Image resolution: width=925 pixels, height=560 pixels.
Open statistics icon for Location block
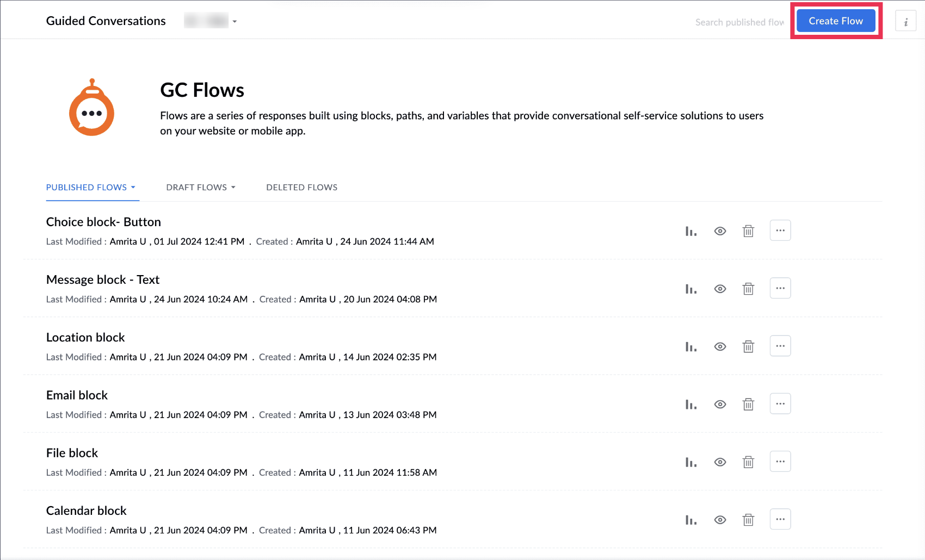(x=690, y=346)
